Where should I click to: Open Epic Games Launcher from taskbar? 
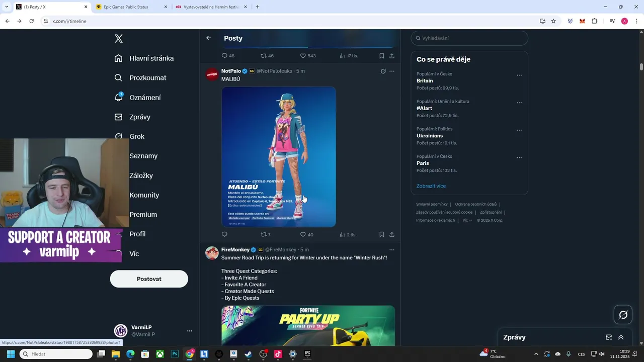pyautogui.click(x=307, y=354)
